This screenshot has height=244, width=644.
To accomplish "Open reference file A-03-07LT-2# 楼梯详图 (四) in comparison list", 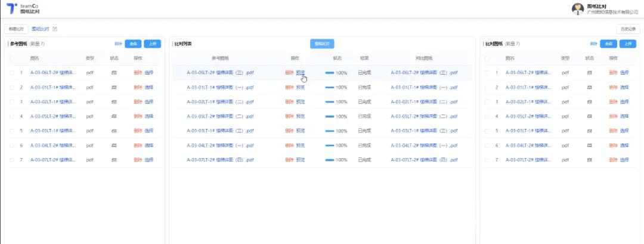I will click(x=221, y=160).
